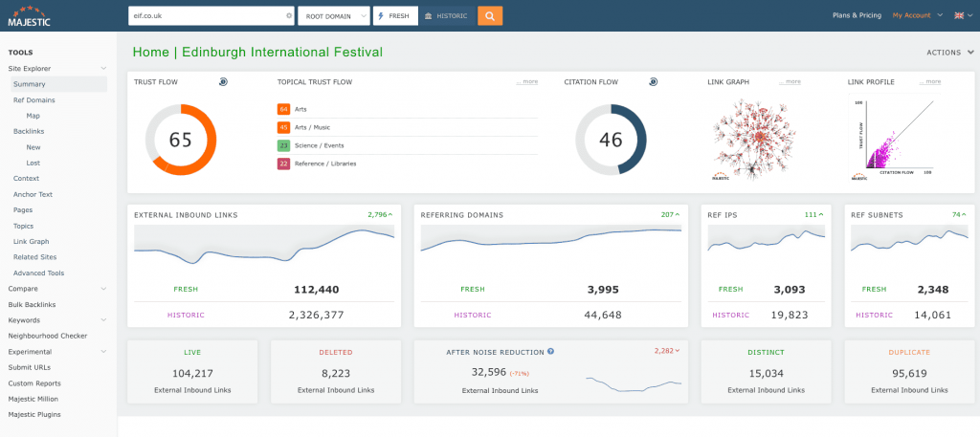Open language flag selector

click(x=963, y=15)
